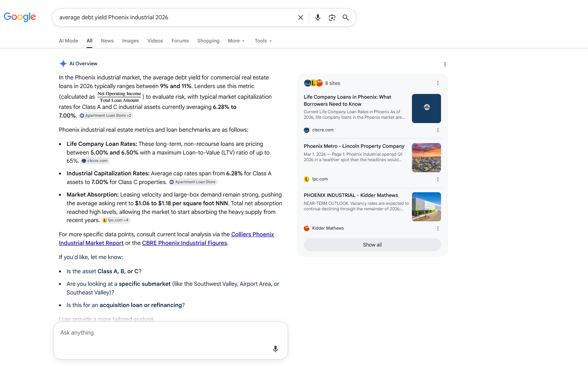Screen dimensions: 588x366
Task: Switch to Forums tab
Action: pyautogui.click(x=180, y=40)
